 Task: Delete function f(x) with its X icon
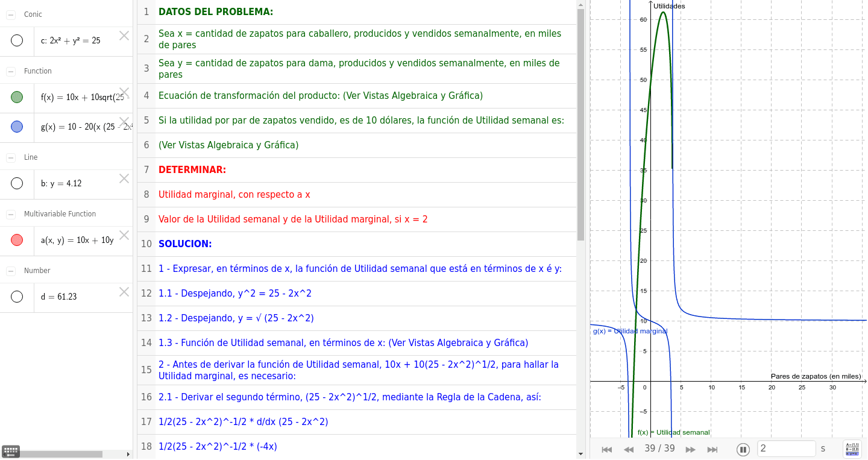click(124, 92)
